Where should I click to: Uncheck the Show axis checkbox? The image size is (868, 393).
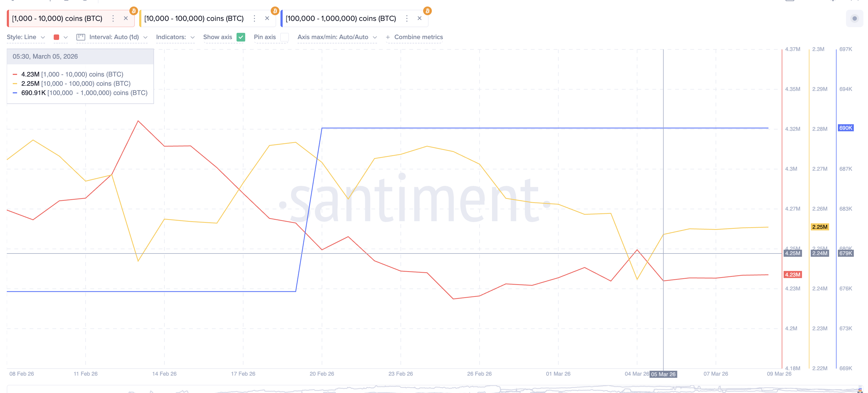pos(241,37)
